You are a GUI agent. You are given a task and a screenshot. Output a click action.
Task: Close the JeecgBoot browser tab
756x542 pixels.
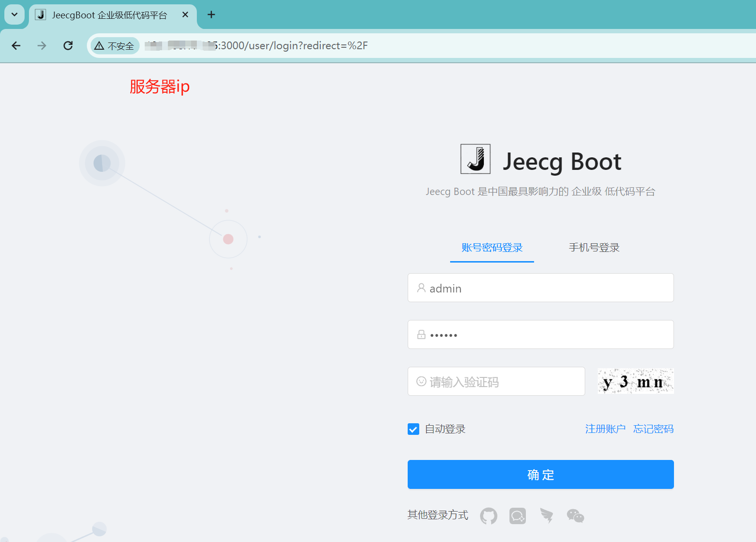coord(185,14)
